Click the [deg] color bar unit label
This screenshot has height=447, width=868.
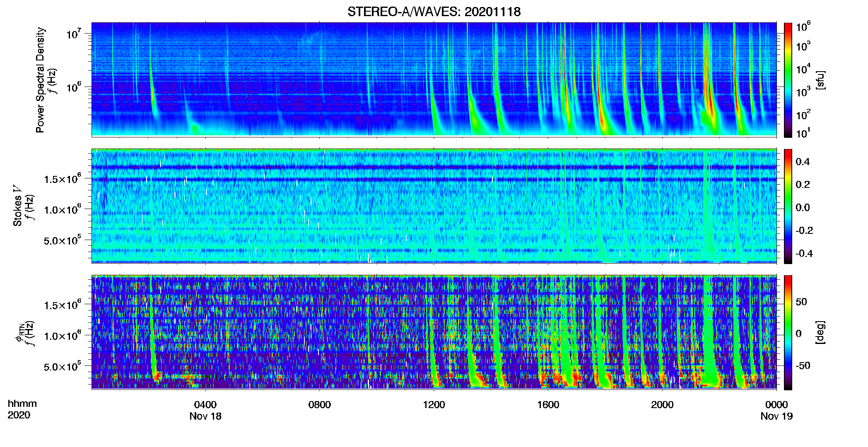click(x=820, y=332)
